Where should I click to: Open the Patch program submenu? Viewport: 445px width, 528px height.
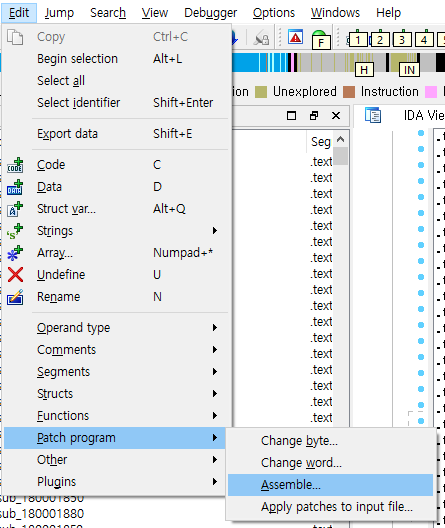click(114, 438)
